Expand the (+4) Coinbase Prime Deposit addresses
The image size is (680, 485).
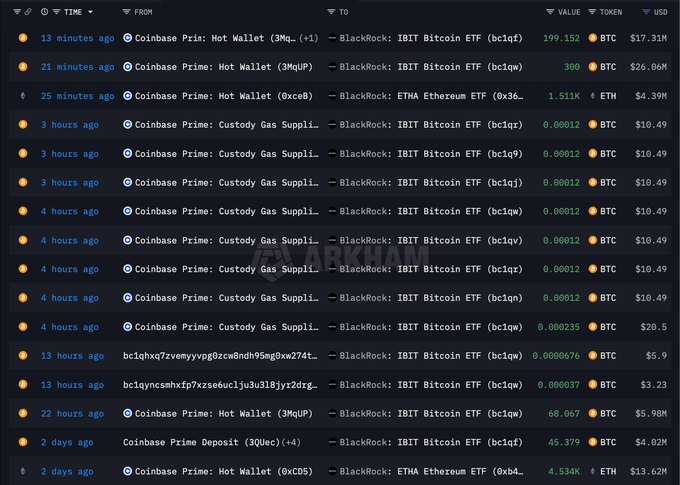point(296,443)
